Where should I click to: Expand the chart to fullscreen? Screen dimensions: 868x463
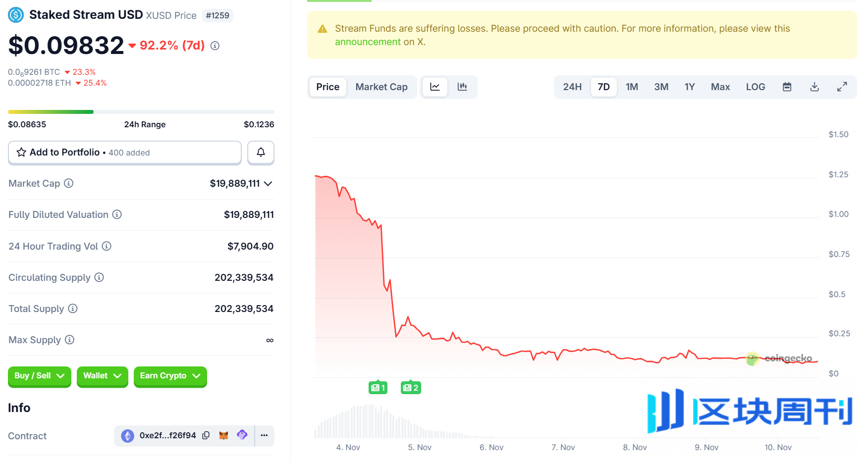click(842, 87)
